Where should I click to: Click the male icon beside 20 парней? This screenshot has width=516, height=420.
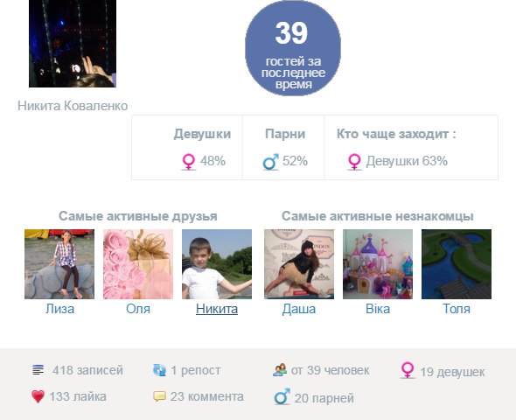pyautogui.click(x=282, y=396)
